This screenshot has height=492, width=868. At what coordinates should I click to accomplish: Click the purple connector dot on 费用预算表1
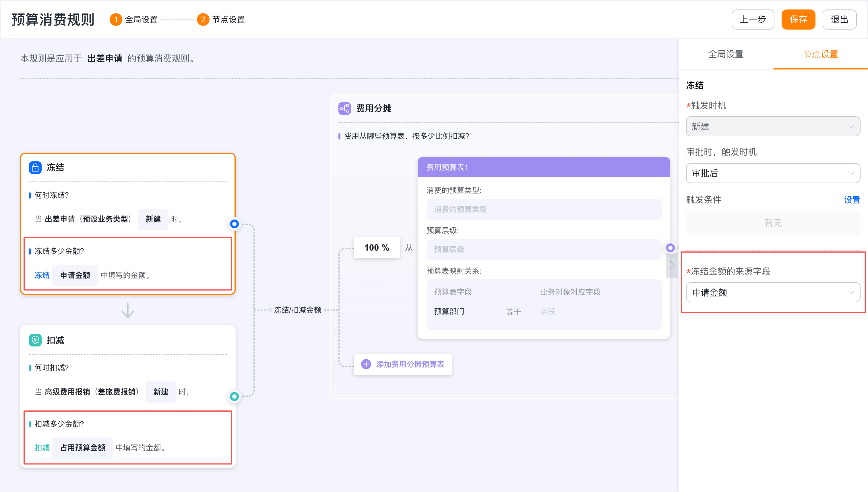[x=670, y=248]
